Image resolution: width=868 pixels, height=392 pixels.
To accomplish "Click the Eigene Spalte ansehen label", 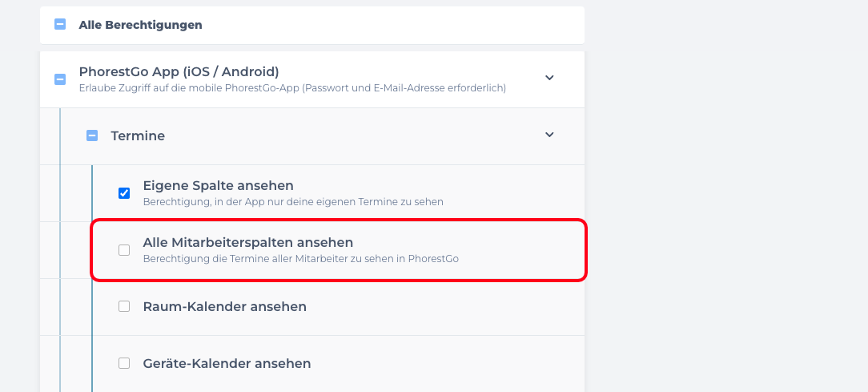I will coord(218,185).
